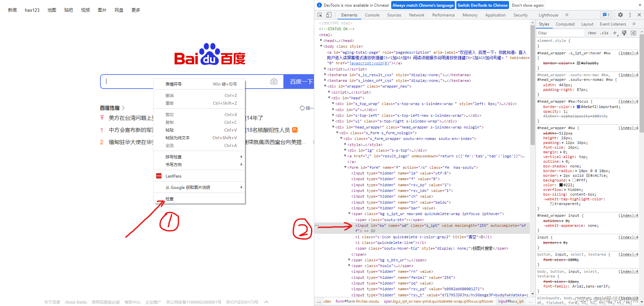Open the Memory tab
The image size is (644, 306).
(x=470, y=15)
